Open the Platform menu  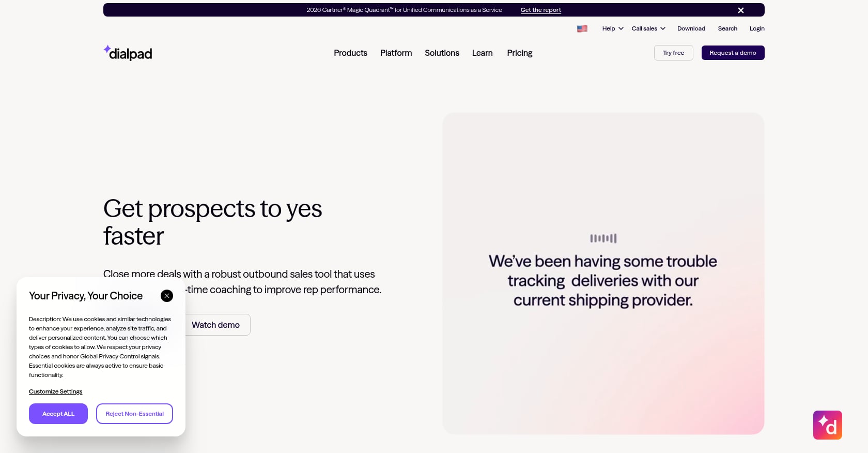pyautogui.click(x=396, y=53)
